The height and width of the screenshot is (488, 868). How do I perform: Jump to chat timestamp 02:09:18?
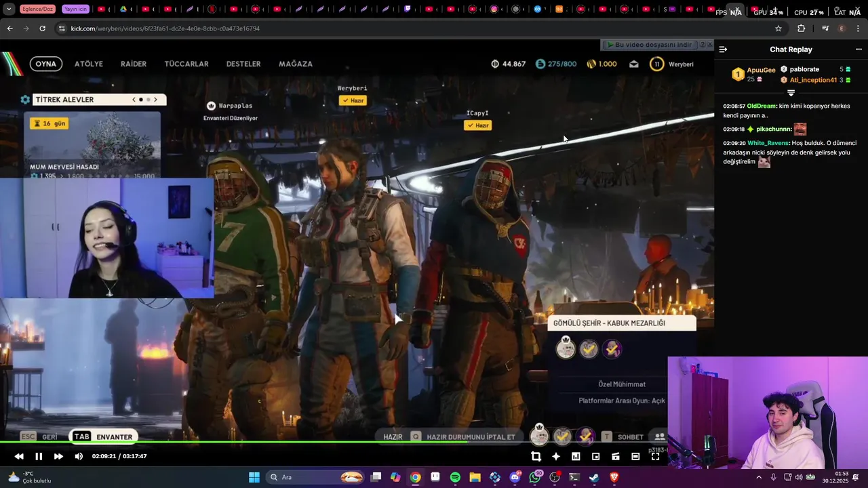pos(734,129)
